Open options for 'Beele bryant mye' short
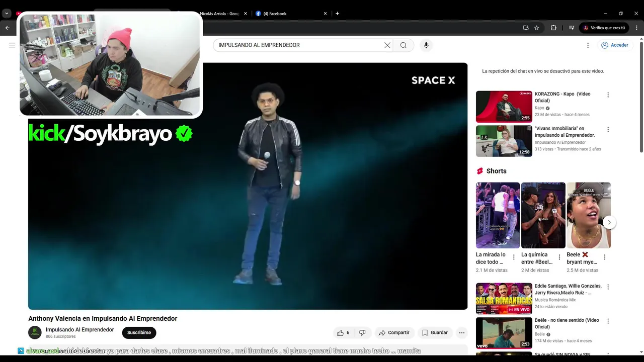The height and width of the screenshot is (362, 644). click(x=604, y=257)
